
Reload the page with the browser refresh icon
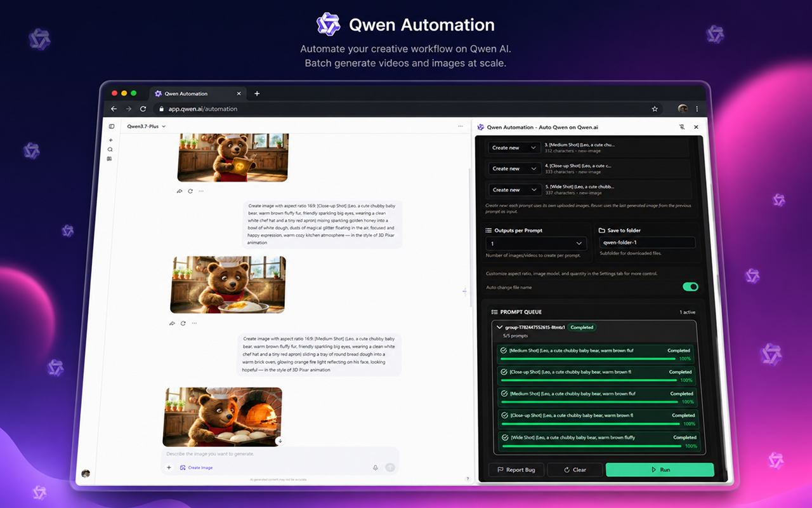(x=143, y=109)
